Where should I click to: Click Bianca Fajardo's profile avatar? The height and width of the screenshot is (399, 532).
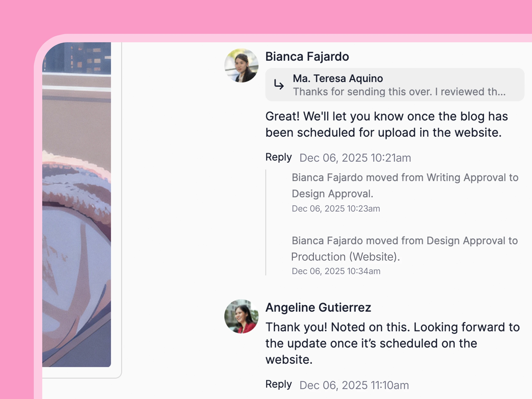[241, 66]
